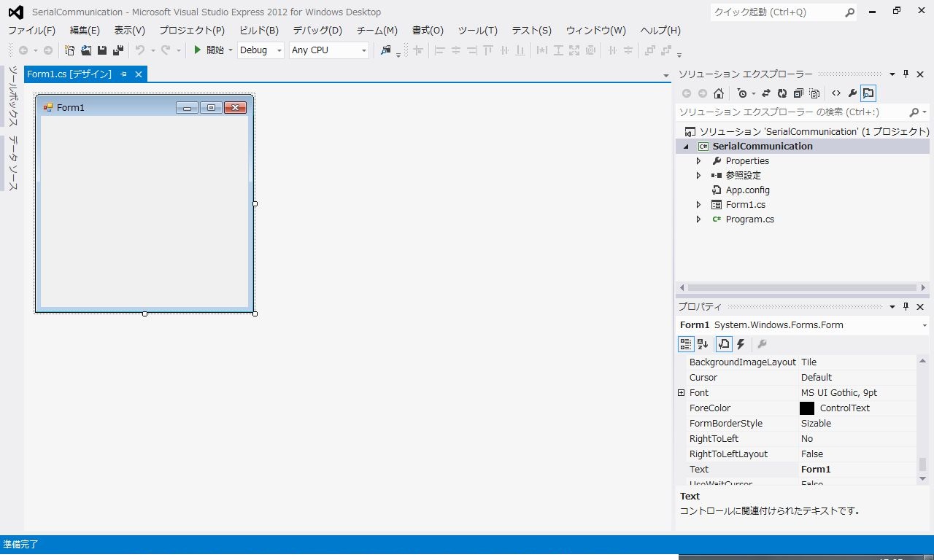This screenshot has height=560, width=934.
Task: Click Collapse All icon in Solution Explorer
Action: point(798,93)
